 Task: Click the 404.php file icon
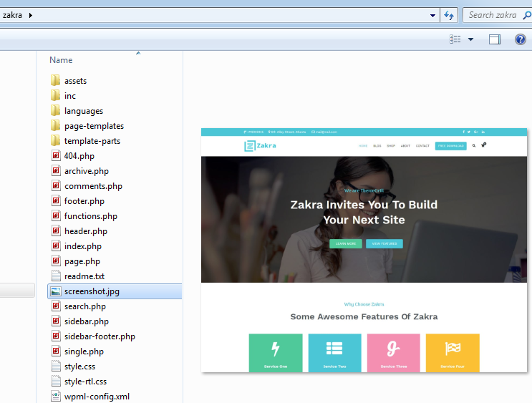coord(56,156)
